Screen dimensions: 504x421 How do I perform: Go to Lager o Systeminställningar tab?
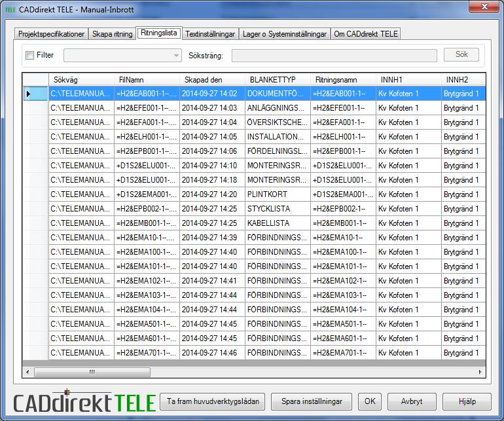click(285, 34)
